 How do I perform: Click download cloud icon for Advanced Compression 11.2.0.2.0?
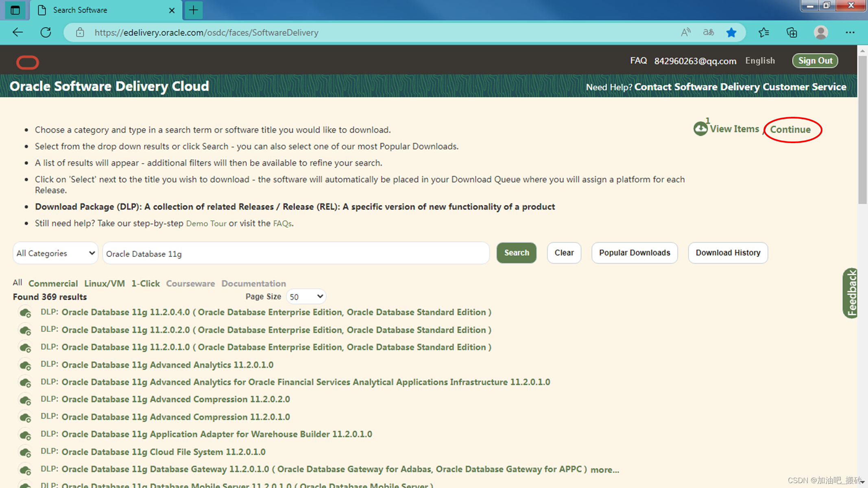tap(25, 400)
